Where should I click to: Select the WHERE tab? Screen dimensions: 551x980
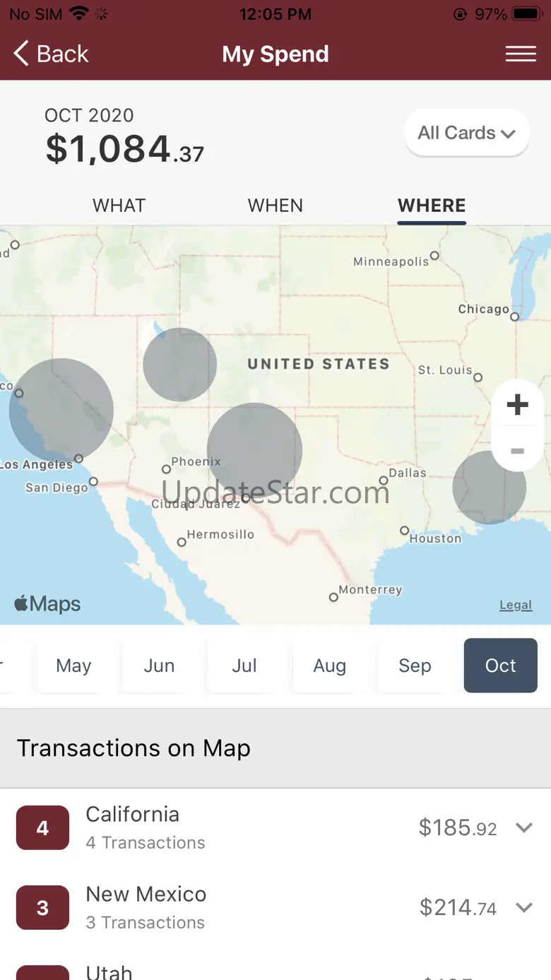coord(432,206)
